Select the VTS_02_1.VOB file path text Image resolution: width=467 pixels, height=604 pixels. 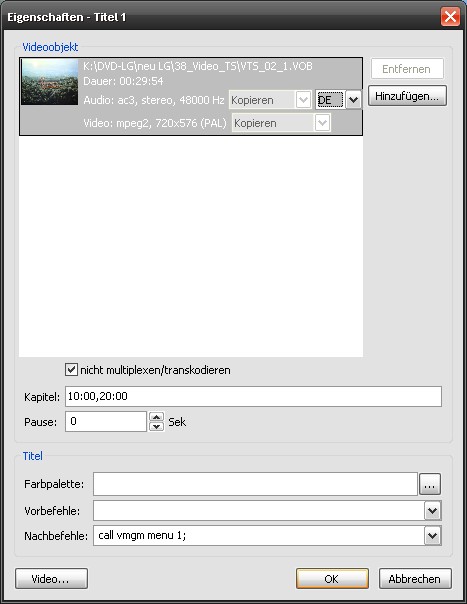click(198, 66)
